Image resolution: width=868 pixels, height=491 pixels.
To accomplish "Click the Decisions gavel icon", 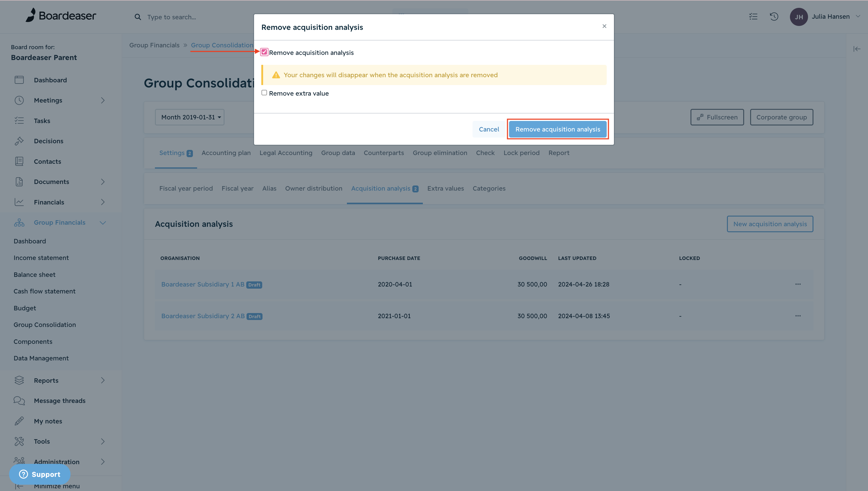I will pos(19,141).
